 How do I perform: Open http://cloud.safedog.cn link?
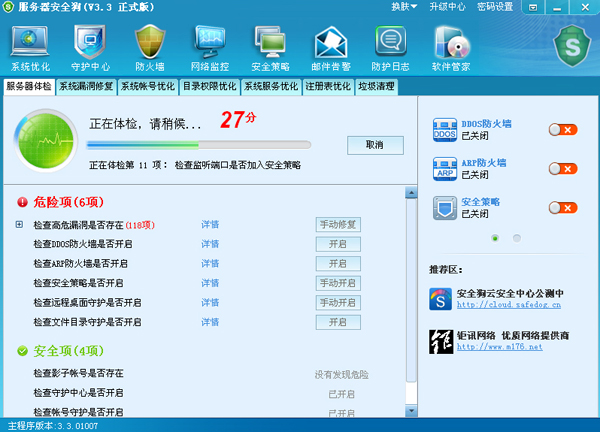point(509,305)
